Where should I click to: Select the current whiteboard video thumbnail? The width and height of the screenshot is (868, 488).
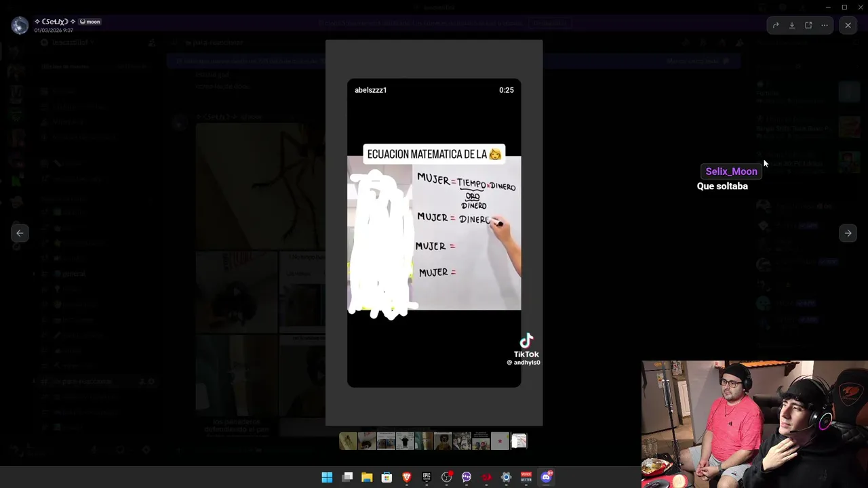519,442
